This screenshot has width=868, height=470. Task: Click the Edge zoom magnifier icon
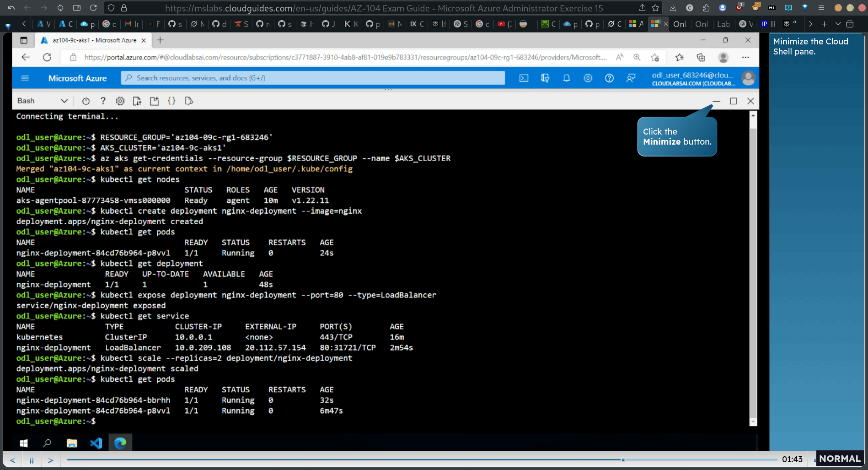(x=637, y=57)
